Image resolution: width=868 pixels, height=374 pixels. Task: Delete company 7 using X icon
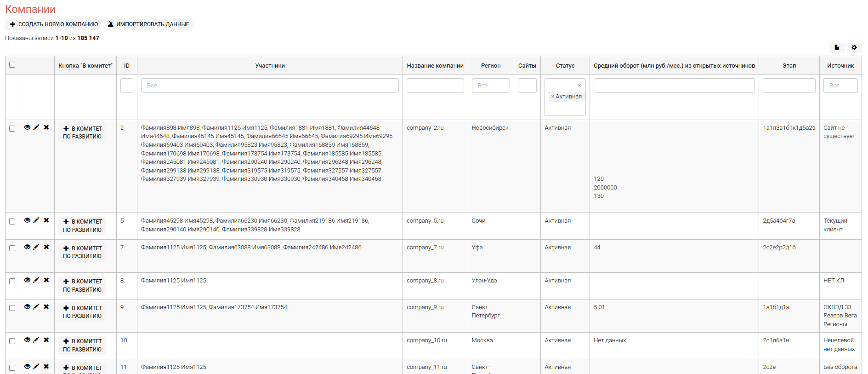pos(46,247)
